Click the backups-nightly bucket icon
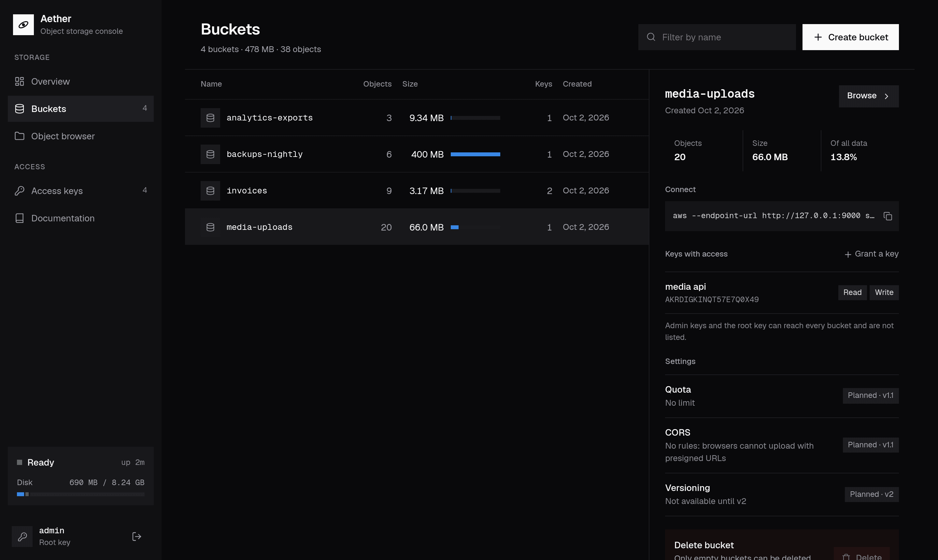Viewport: 938px width, 560px height. pyautogui.click(x=210, y=154)
